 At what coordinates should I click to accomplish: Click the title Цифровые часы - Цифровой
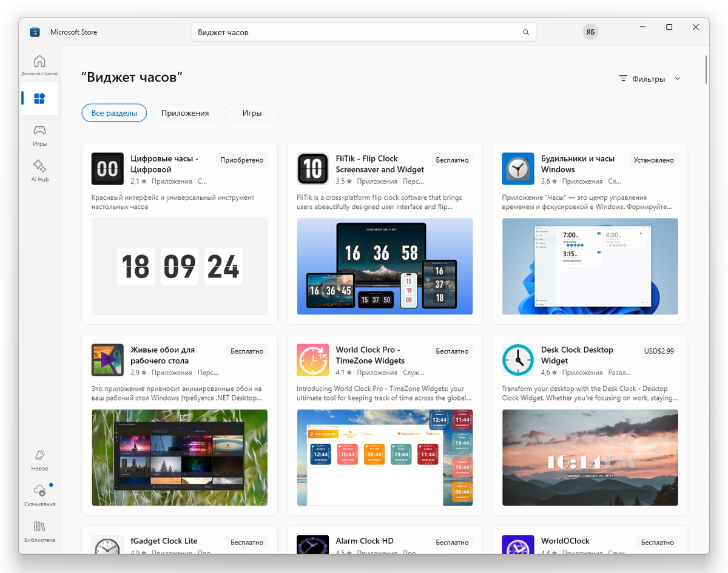[x=164, y=164]
